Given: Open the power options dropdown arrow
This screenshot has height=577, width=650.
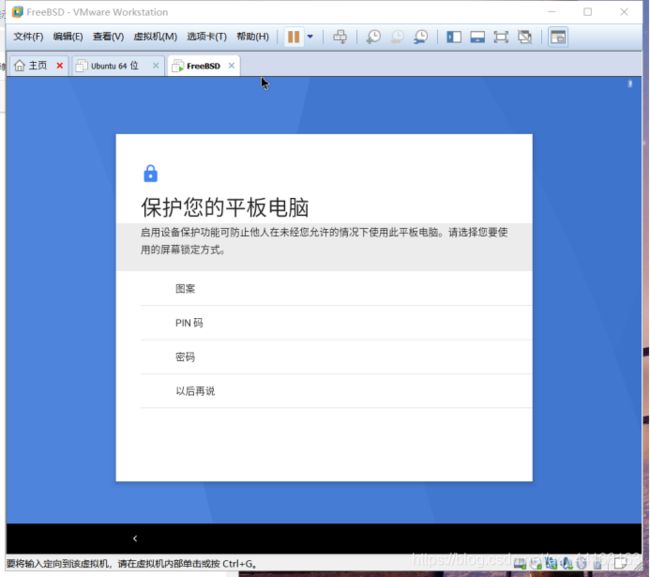Looking at the screenshot, I should (x=310, y=36).
